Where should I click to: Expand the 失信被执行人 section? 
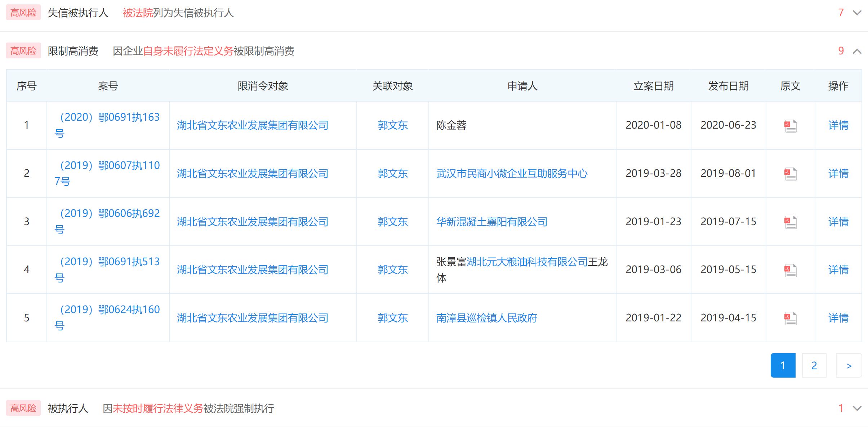pyautogui.click(x=857, y=13)
